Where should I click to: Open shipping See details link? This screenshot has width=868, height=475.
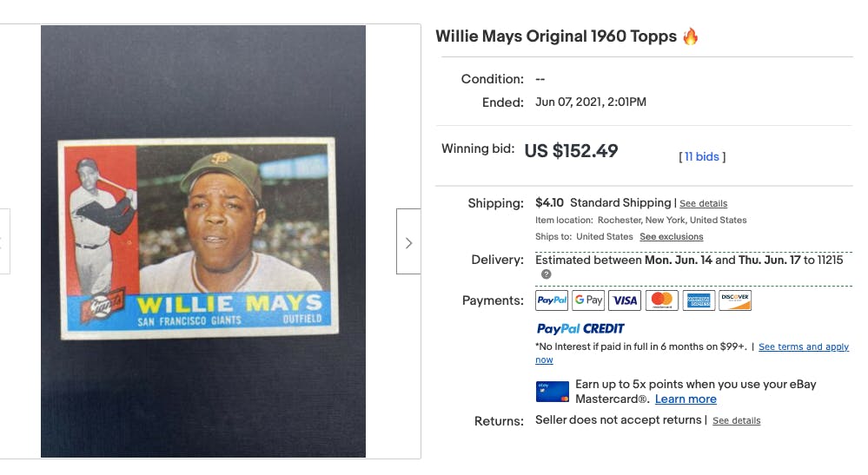point(703,203)
